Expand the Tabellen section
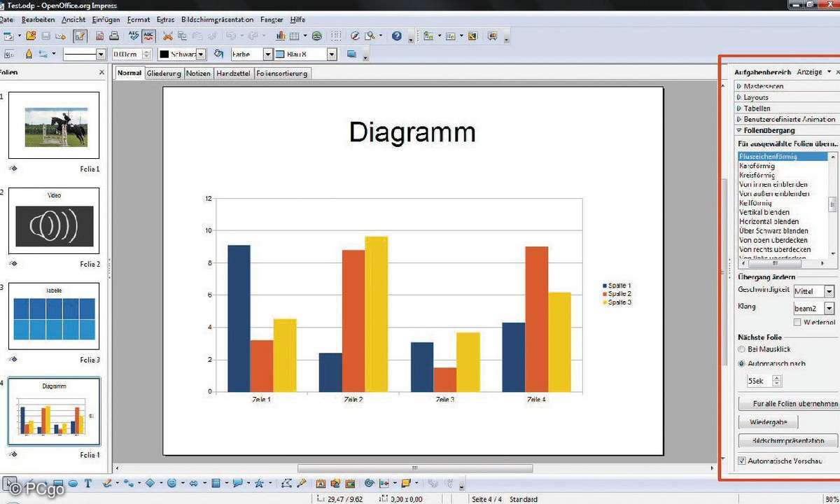This screenshot has height=504, width=840. [x=757, y=108]
